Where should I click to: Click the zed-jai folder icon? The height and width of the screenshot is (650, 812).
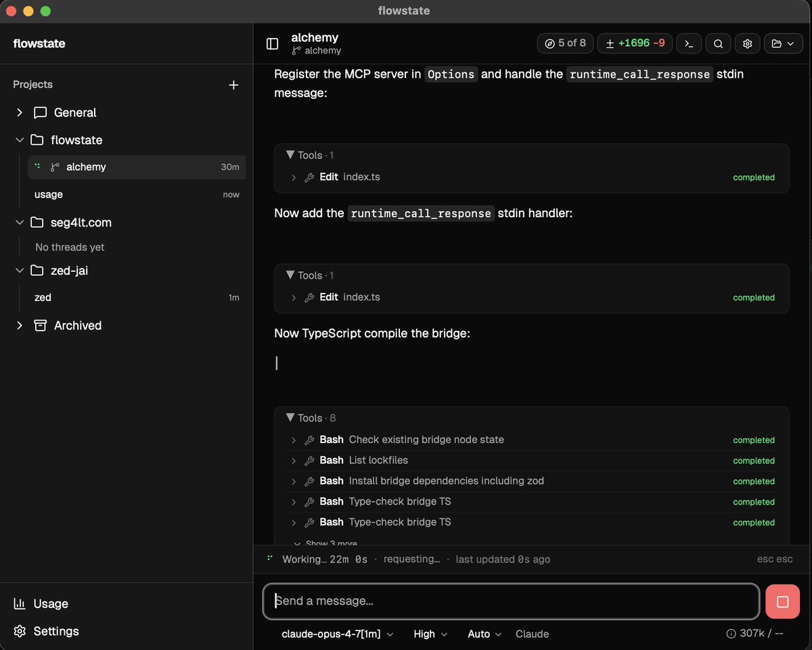[x=37, y=271]
